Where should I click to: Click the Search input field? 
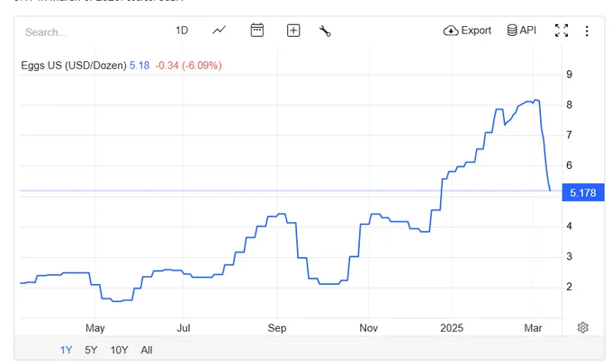pyautogui.click(x=81, y=31)
